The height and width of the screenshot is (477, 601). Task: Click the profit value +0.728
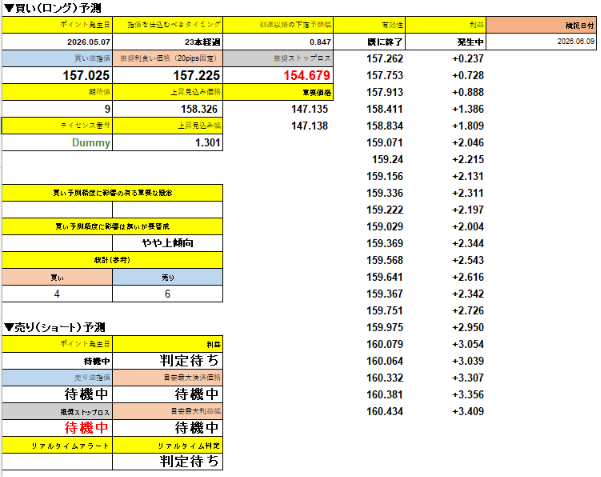pos(468,75)
